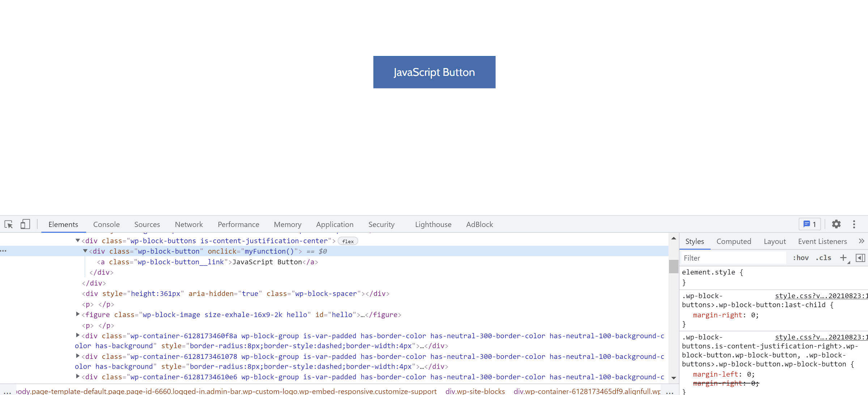
Task: Open DevTools three-dot customize menu
Action: point(854,224)
